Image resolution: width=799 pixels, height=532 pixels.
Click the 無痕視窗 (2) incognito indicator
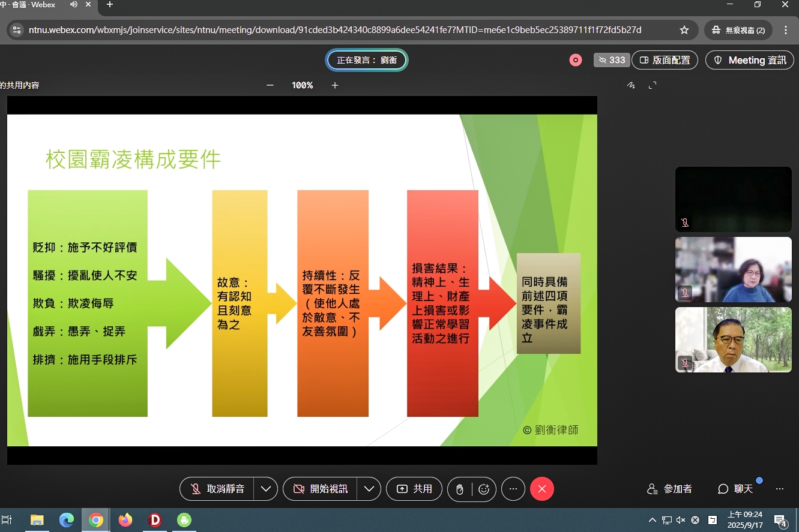738,29
